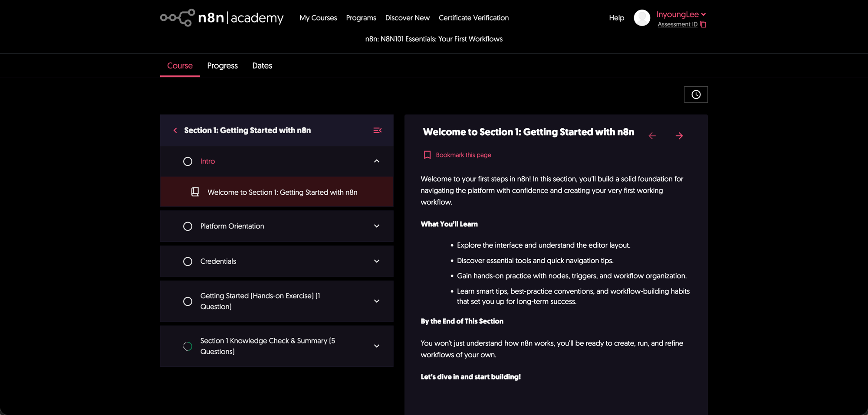Click the Credentials completion circle
This screenshot has width=868, height=415.
pyautogui.click(x=187, y=261)
